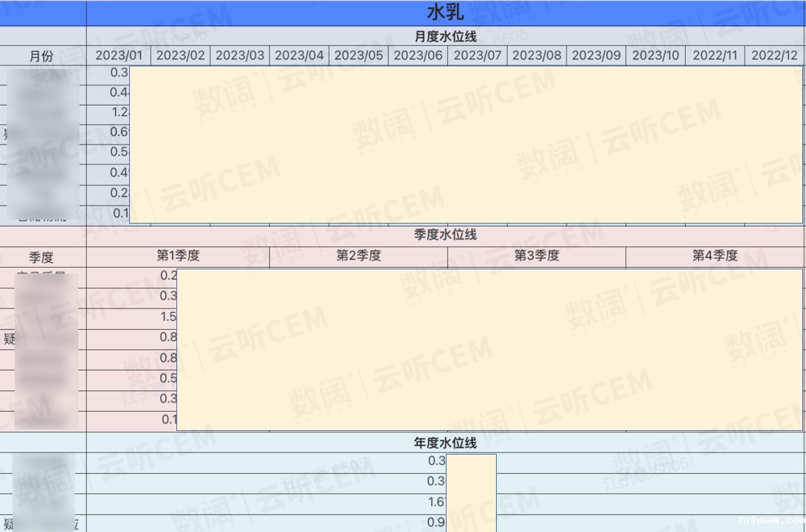Select the 第3季度 column header
The height and width of the screenshot is (532, 806).
point(537,256)
